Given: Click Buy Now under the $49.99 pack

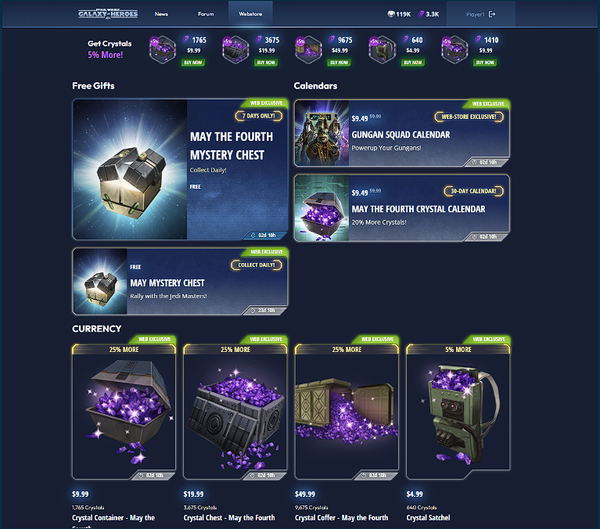Looking at the screenshot, I should coord(339,62).
